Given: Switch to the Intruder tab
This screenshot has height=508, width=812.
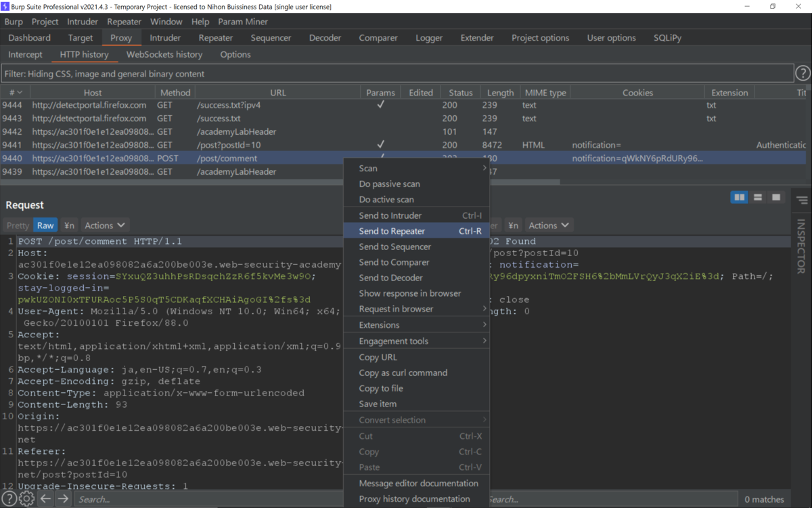Looking at the screenshot, I should pos(165,38).
